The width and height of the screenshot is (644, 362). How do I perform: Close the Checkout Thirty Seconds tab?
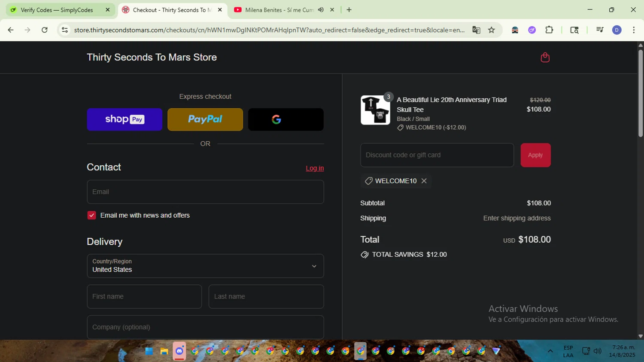220,10
